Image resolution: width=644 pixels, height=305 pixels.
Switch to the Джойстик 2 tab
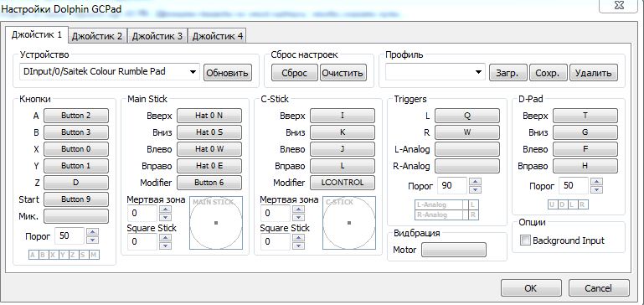pos(97,36)
